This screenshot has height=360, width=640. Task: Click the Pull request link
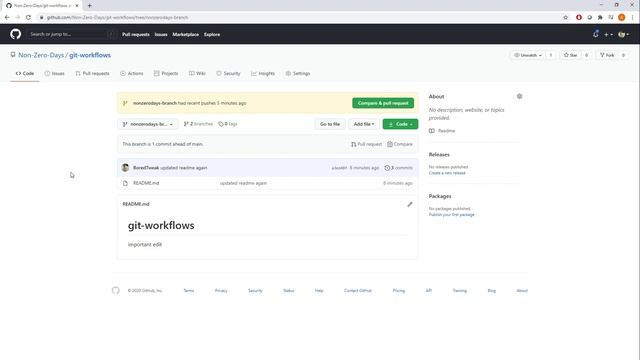click(367, 144)
